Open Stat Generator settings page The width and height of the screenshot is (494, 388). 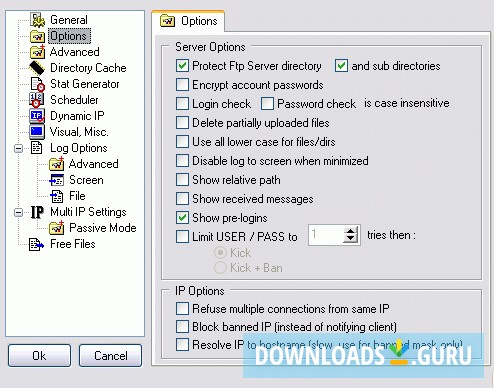click(84, 84)
